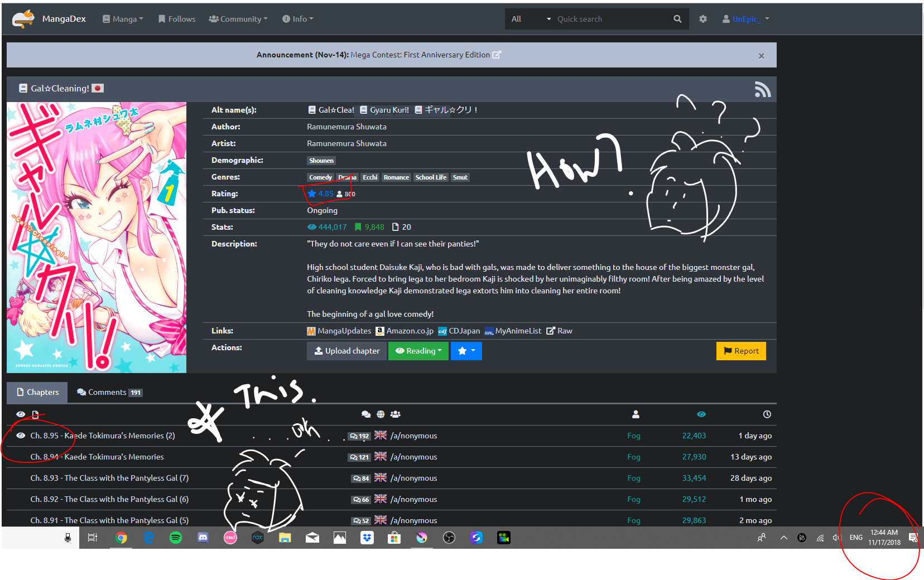Click the Upload chapter button
This screenshot has height=580, width=924.
tap(346, 351)
